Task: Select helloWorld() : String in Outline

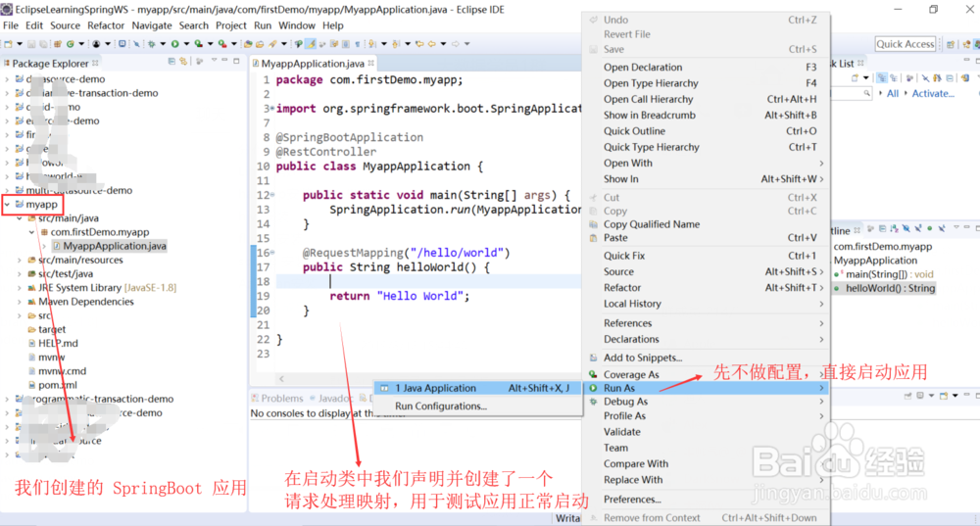Action: 890,288
